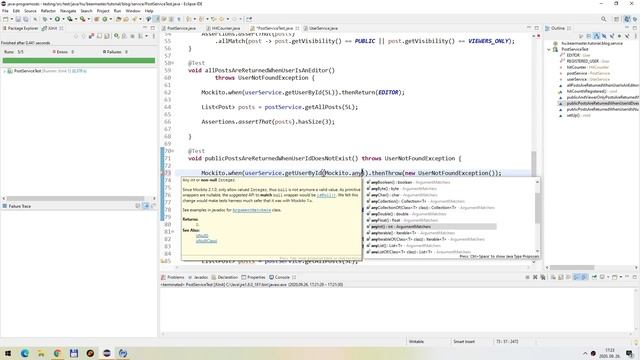
Task: Switch to the Javadoc tab
Action: tap(198, 277)
